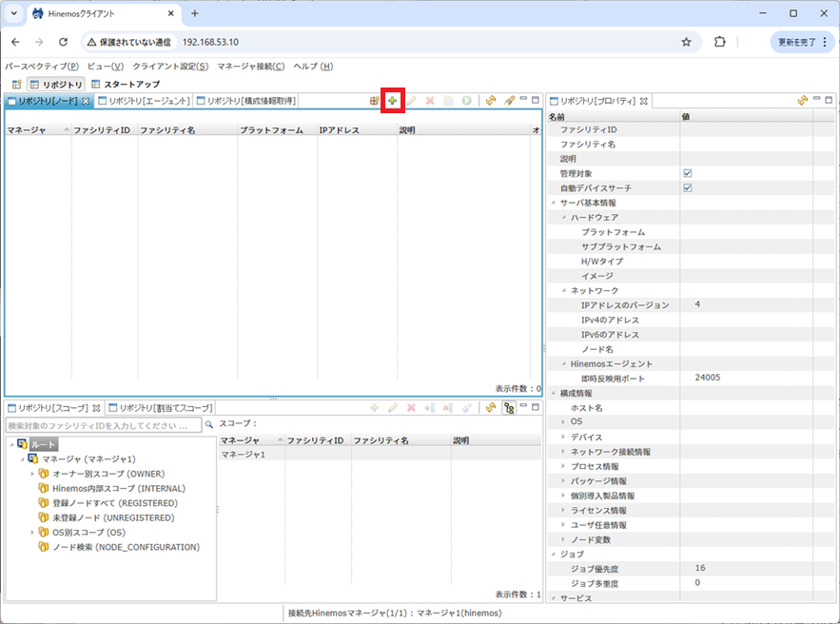The image size is (840, 624).
Task: Expand the デバイス property group
Action: pyautogui.click(x=563, y=437)
